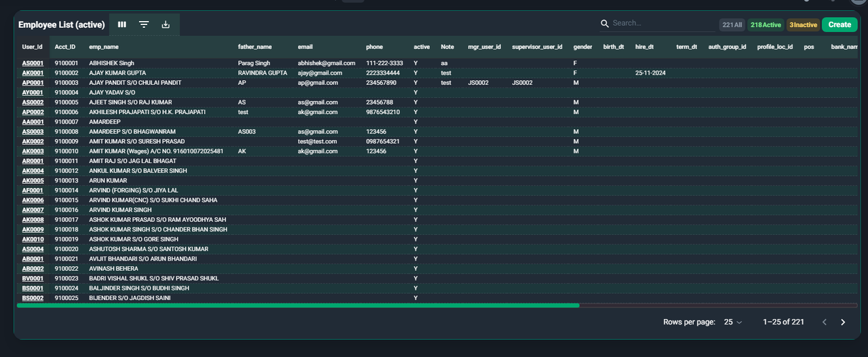Viewport: 868px width, 357px height.
Task: Go to the next page arrow
Action: 843,322
